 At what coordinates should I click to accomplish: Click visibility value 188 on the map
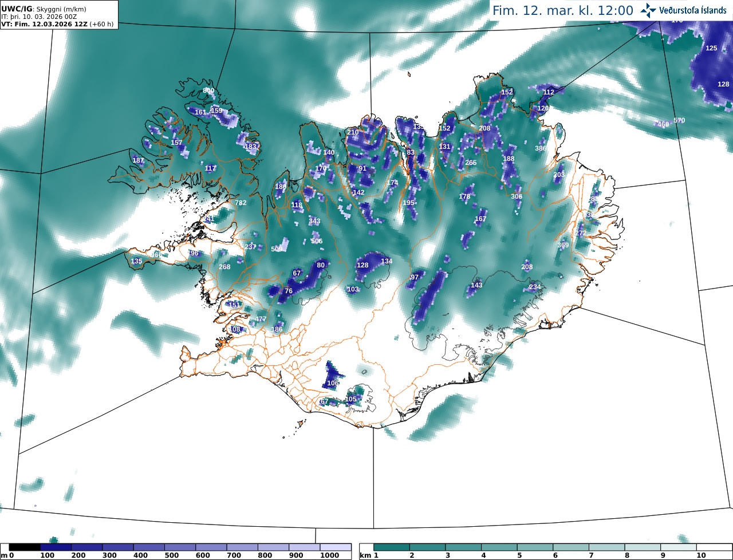tap(509, 159)
